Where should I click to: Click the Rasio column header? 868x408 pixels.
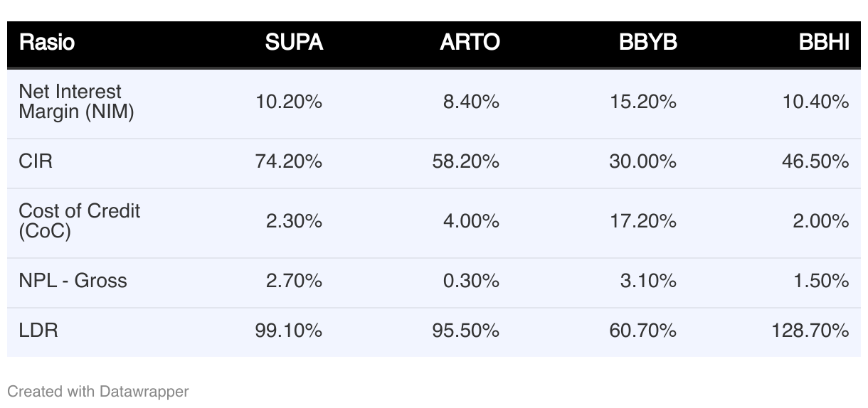pyautogui.click(x=46, y=43)
